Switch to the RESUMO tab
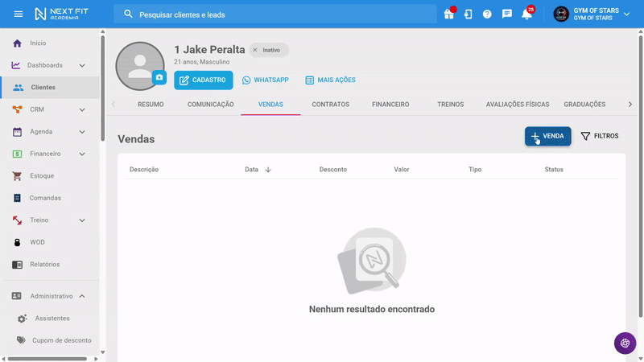This screenshot has height=362, width=644. coord(151,105)
